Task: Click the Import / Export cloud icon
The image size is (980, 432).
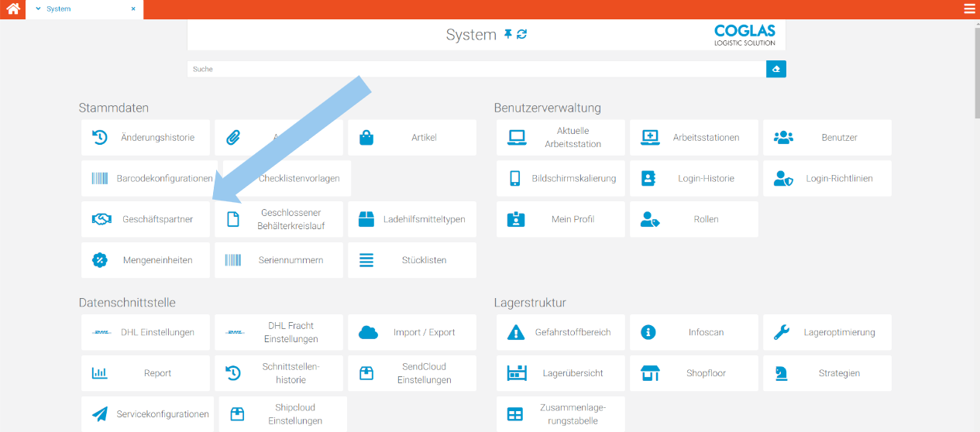Action: [368, 332]
